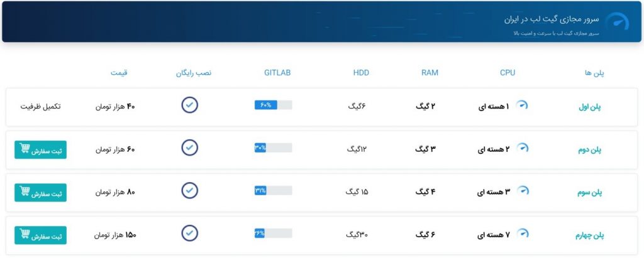Click the CPU gauge icon of پلن دوم
This screenshot has height=258, width=644.
(523, 148)
